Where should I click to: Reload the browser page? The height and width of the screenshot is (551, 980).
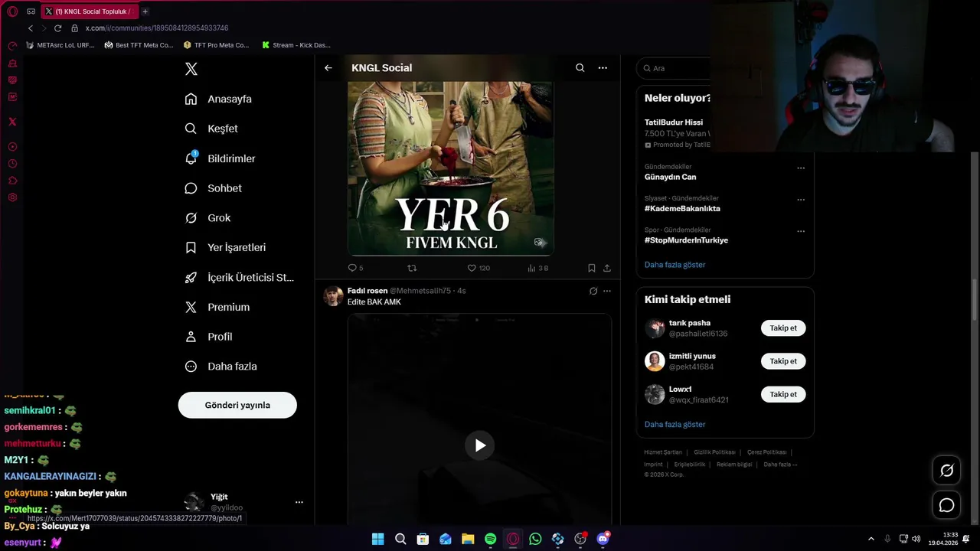tap(57, 28)
